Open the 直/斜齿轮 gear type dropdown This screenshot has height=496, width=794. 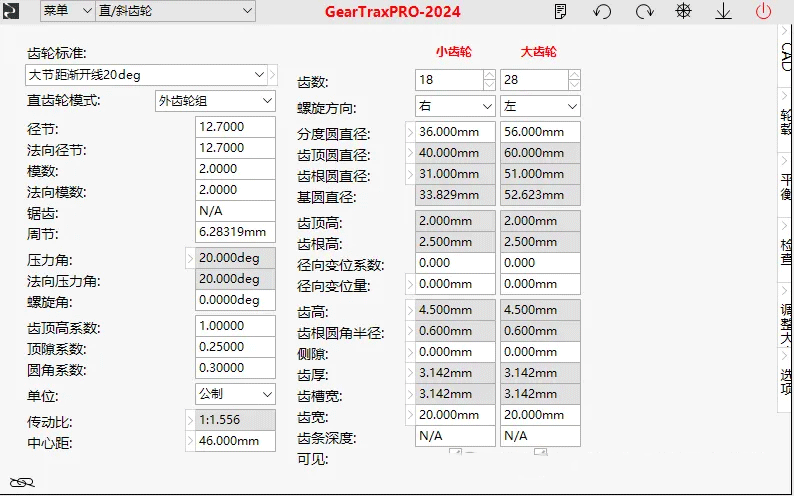[x=175, y=11]
